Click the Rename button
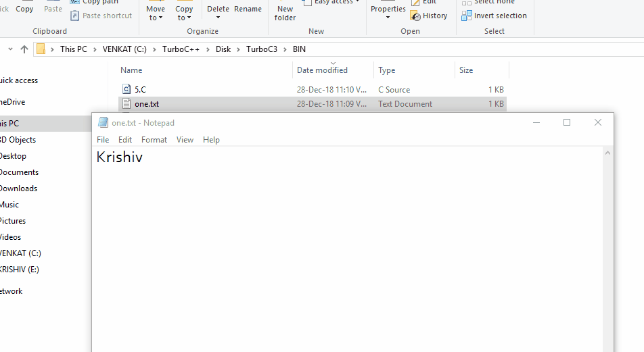The height and width of the screenshot is (352, 644). click(248, 9)
